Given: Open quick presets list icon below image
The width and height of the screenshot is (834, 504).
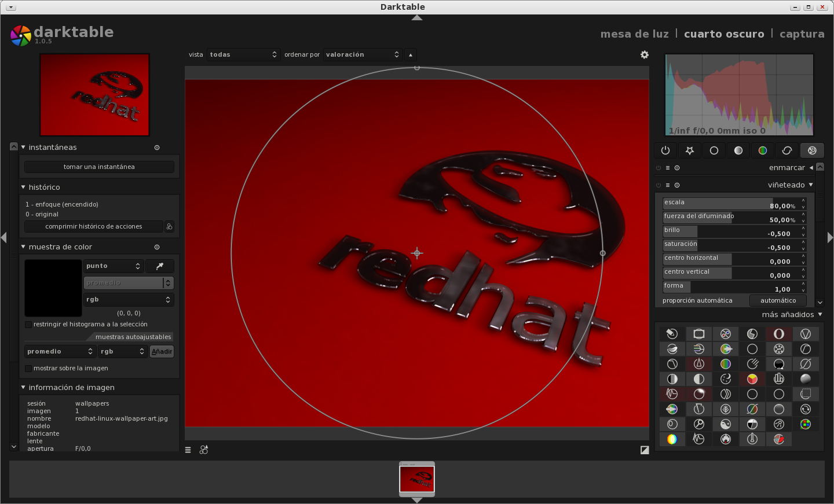Looking at the screenshot, I should pos(188,450).
